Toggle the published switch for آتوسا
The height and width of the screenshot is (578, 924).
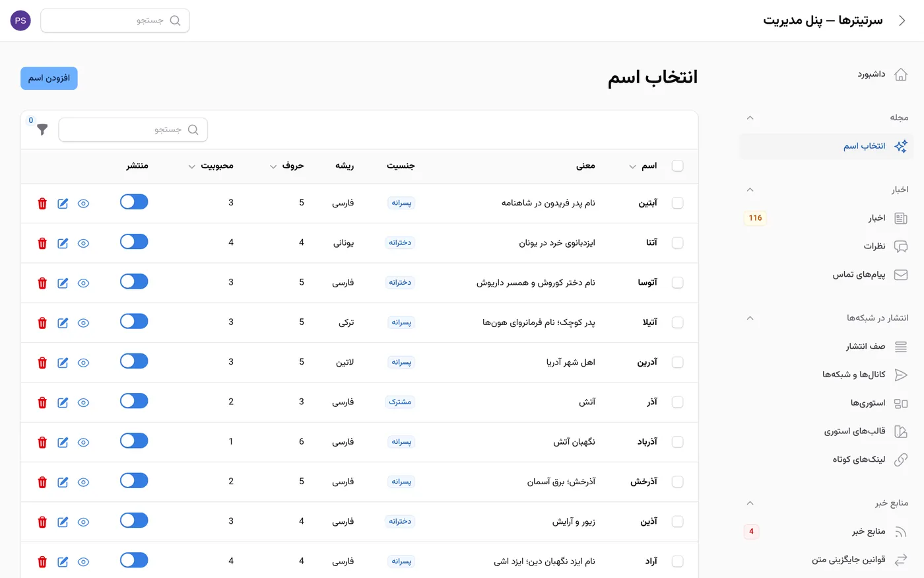point(134,281)
